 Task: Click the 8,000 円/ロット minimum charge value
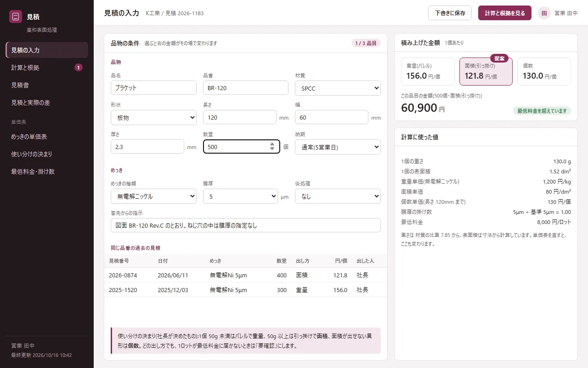(x=554, y=222)
